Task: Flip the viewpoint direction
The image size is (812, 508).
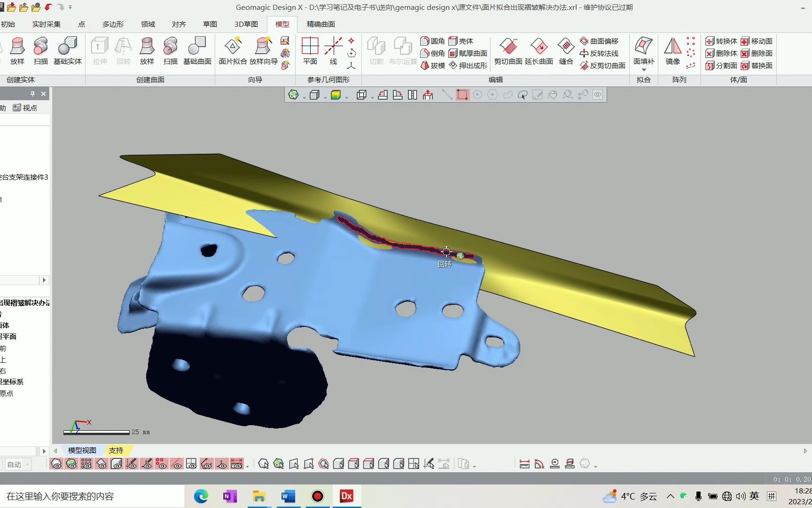Action: (x=413, y=95)
